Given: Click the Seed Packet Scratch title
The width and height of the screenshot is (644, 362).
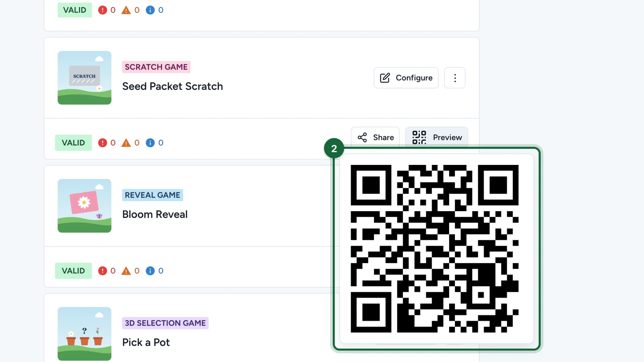Looking at the screenshot, I should [173, 86].
